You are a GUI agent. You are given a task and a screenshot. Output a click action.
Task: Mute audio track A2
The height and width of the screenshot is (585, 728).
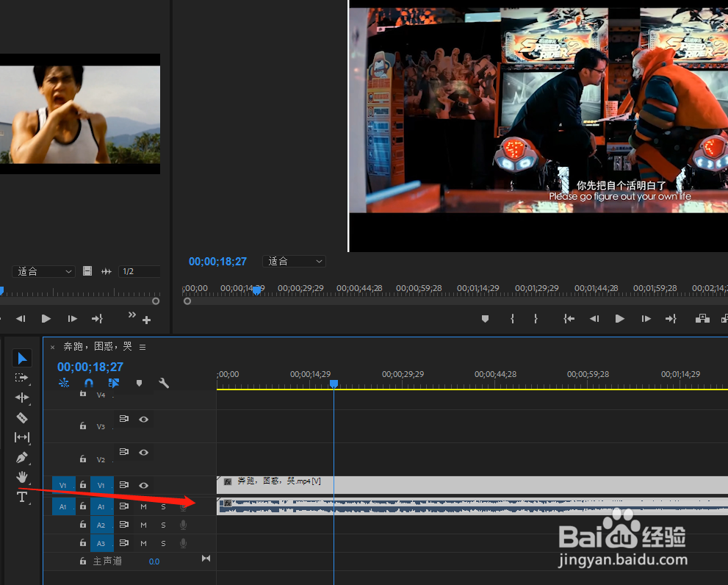143,525
